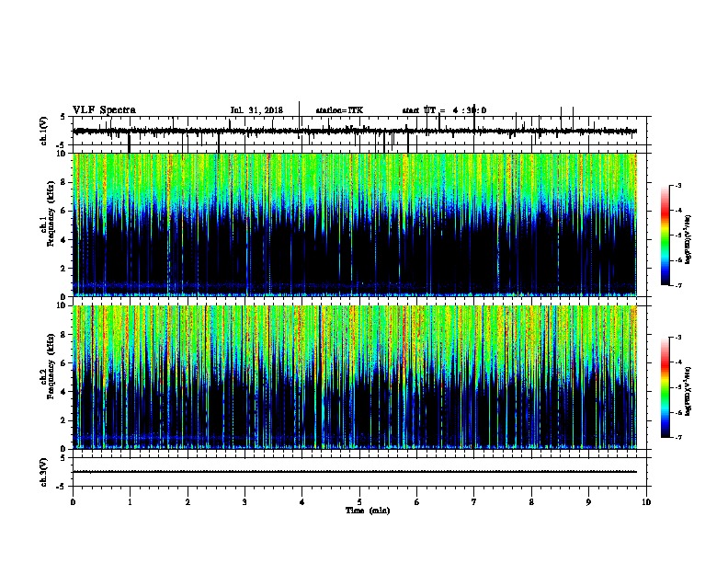Click the "8" kHz tick on ch.2 frequency axis
The width and height of the screenshot is (728, 563).
click(64, 335)
